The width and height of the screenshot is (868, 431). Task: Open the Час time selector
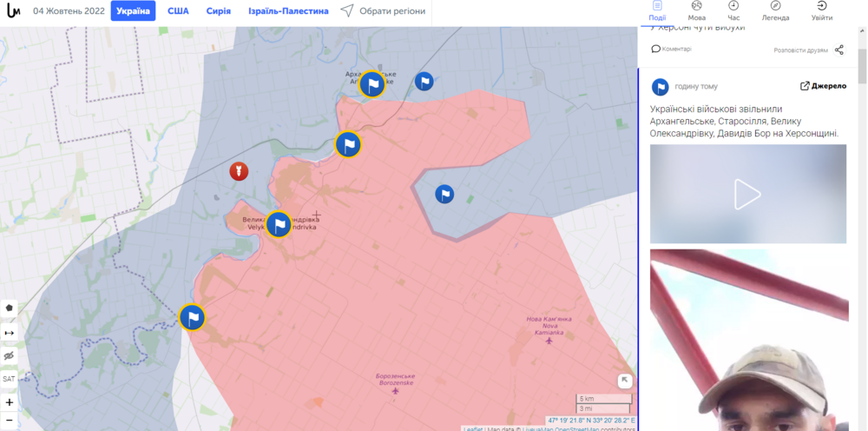733,11
